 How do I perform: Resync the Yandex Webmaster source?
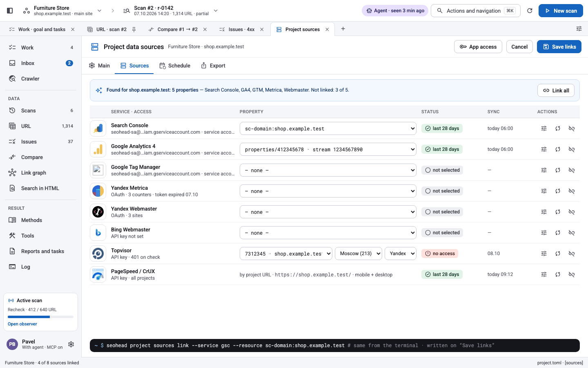[x=558, y=212]
